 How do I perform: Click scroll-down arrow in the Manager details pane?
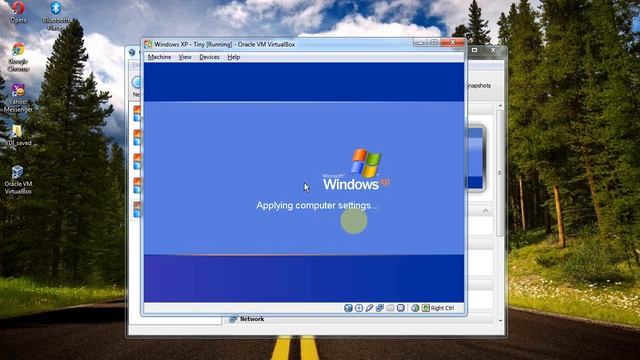click(500, 321)
